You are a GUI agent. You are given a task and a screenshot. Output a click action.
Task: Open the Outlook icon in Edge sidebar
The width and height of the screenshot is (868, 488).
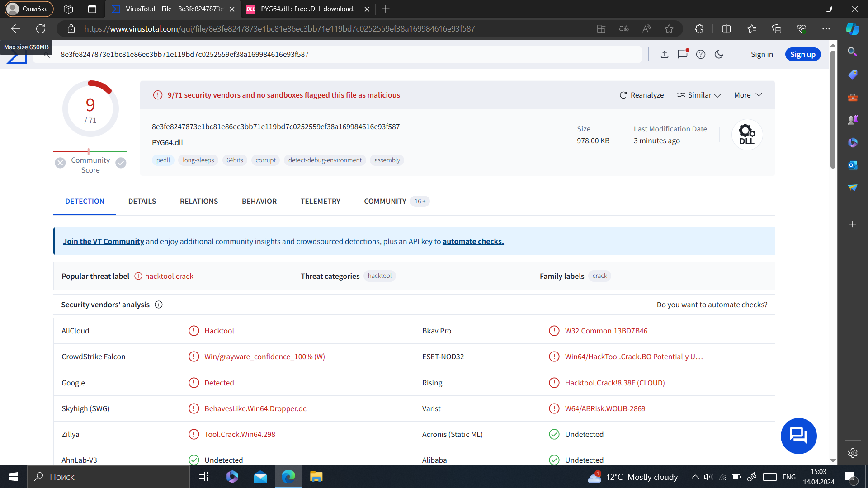pos(852,165)
